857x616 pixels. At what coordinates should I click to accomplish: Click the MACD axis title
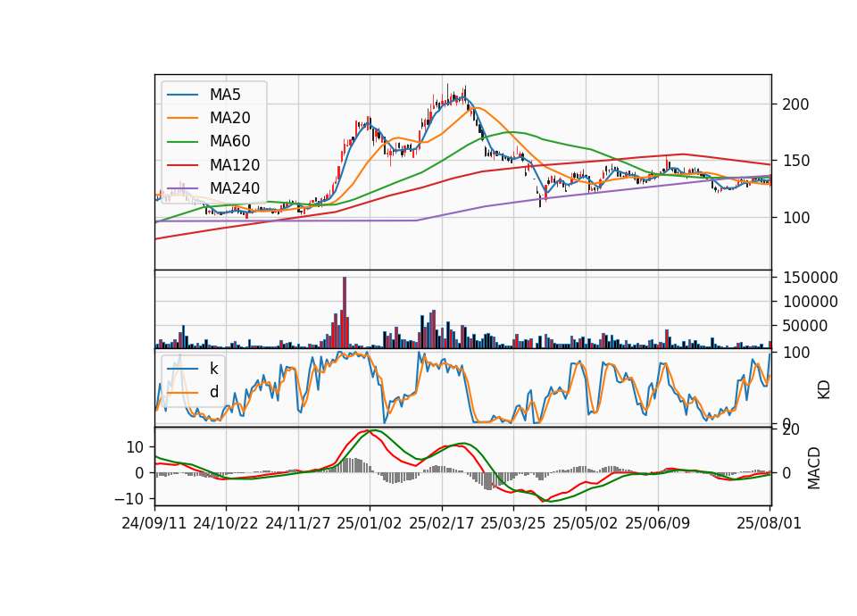coord(814,468)
